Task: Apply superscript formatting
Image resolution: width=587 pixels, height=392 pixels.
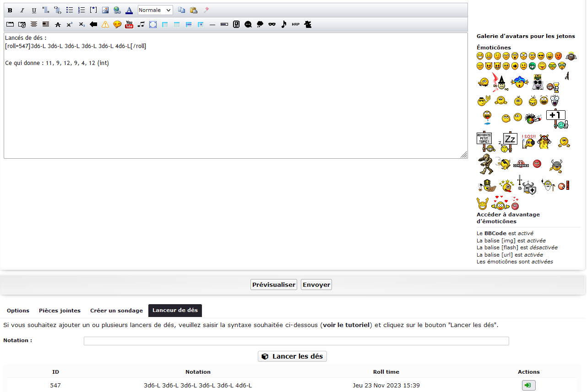Action: 70,24
